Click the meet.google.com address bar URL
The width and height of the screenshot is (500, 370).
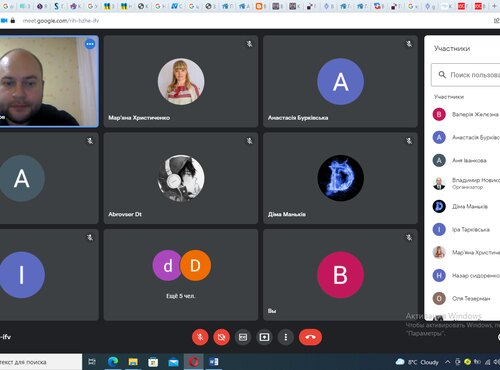[61, 21]
